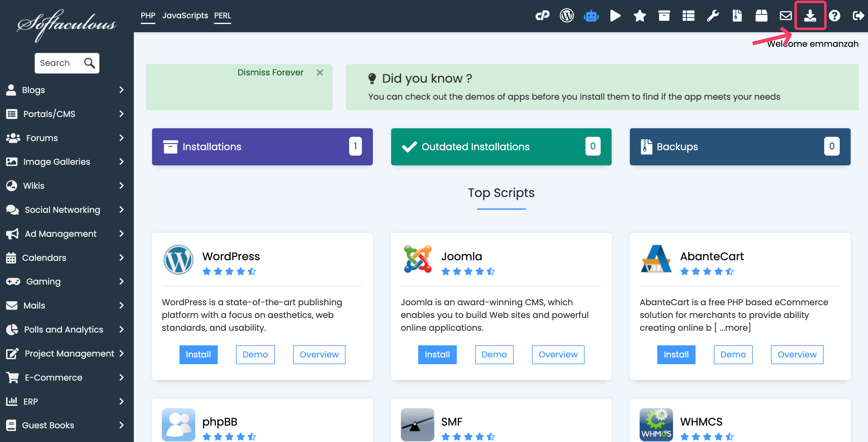
Task: Open the wrench settings icon
Action: (x=712, y=16)
